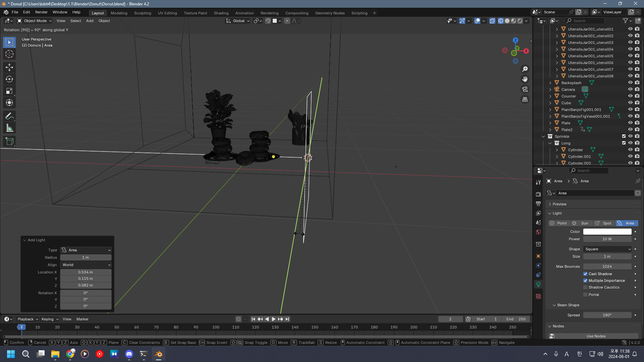Select the Rotate tool

coord(9,79)
